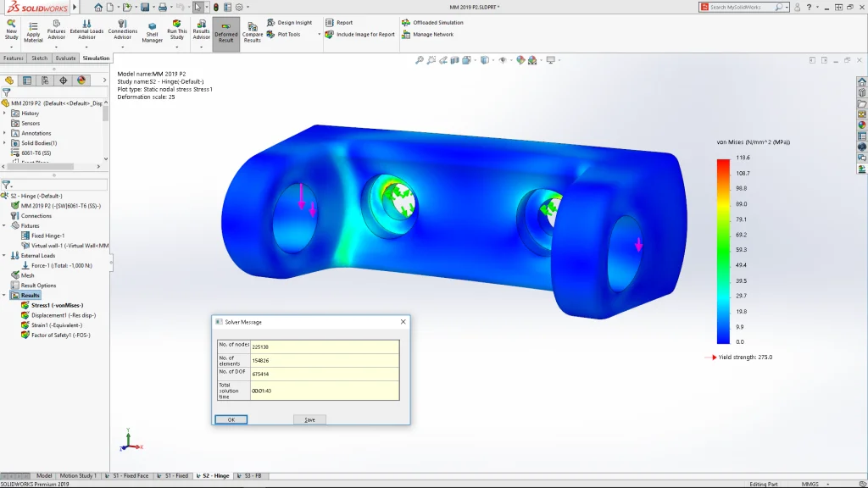The image size is (868, 488).
Task: Click the Home icon in title bar
Action: pyautogui.click(x=98, y=7)
